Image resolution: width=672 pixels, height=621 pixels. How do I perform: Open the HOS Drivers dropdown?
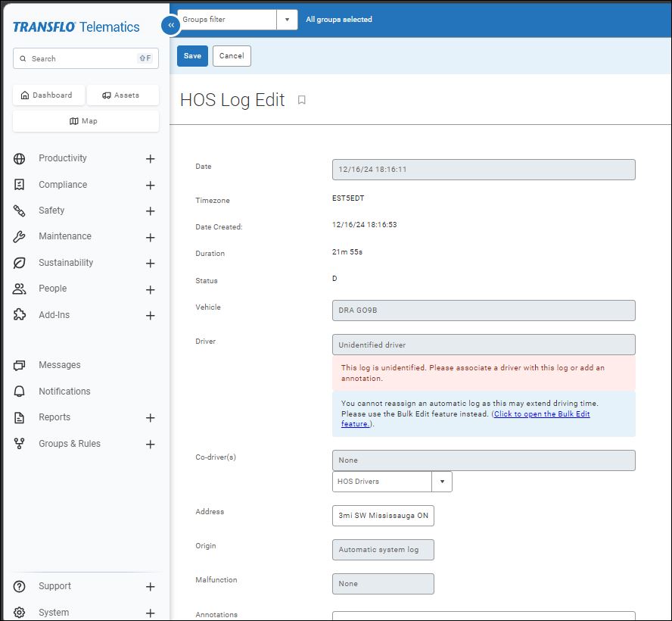[x=442, y=482]
